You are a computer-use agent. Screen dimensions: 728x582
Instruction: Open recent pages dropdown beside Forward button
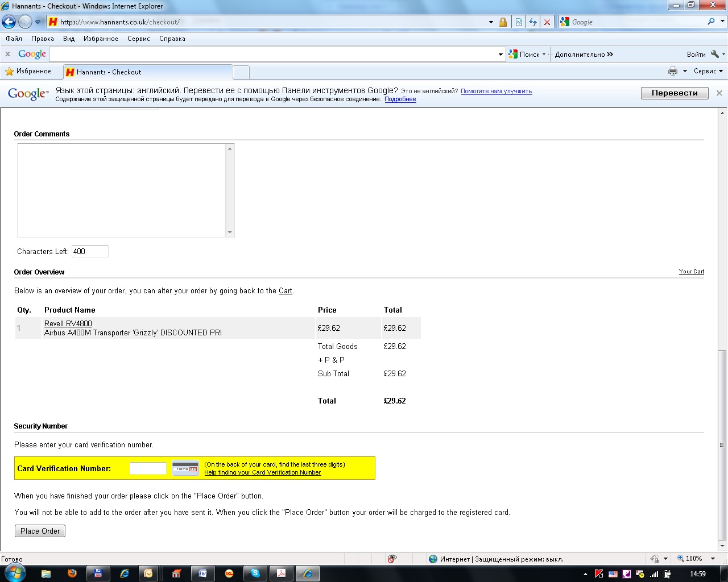tap(38, 22)
